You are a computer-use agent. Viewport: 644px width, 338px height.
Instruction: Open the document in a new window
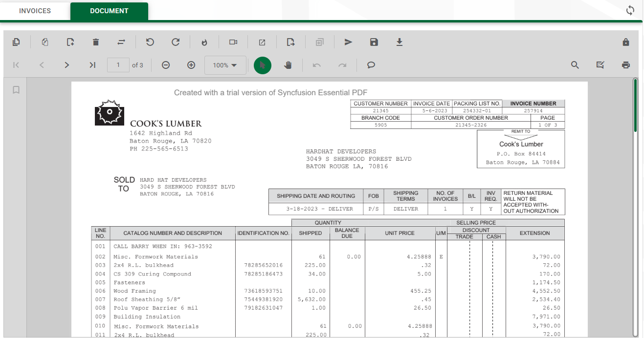262,42
